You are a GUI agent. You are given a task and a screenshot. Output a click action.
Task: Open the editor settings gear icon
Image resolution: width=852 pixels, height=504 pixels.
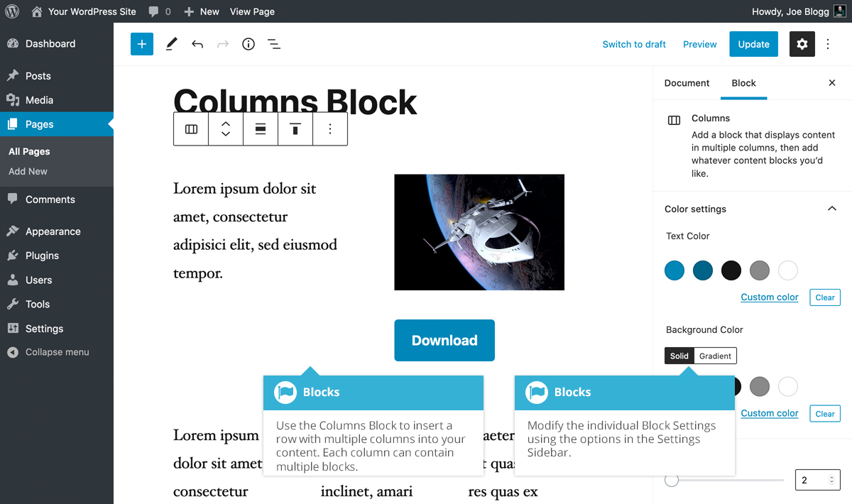(x=802, y=44)
